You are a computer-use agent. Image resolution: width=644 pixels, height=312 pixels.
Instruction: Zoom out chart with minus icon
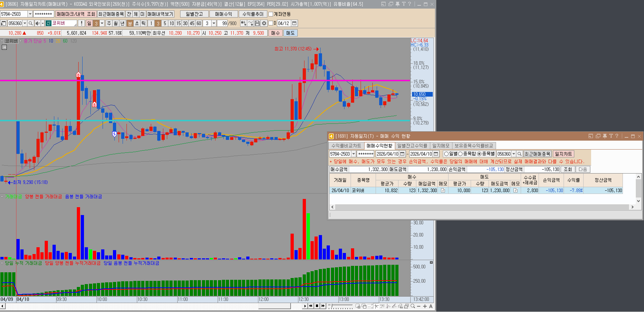(x=419, y=306)
